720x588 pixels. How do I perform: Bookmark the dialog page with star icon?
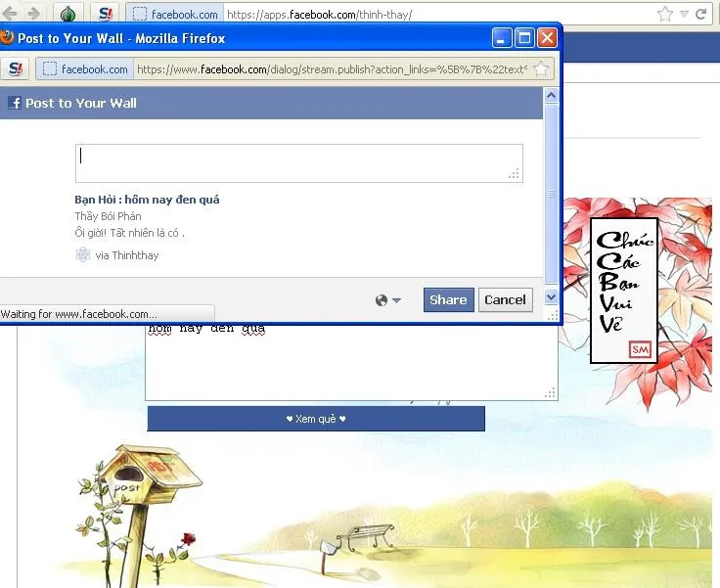click(x=541, y=68)
